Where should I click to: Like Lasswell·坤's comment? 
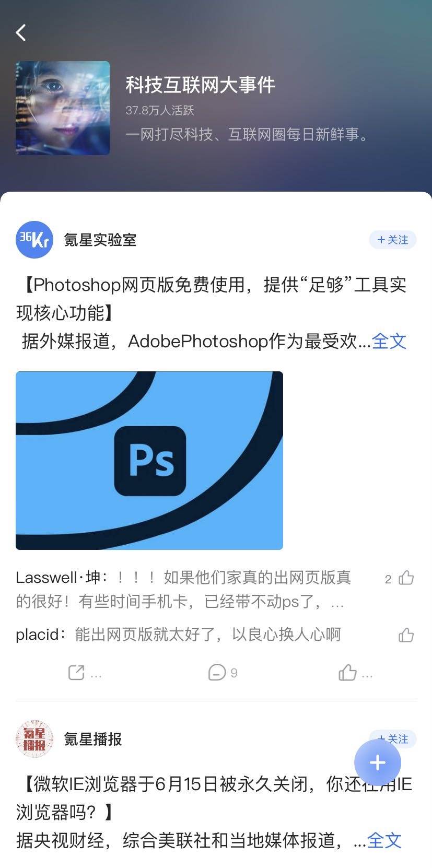click(406, 578)
